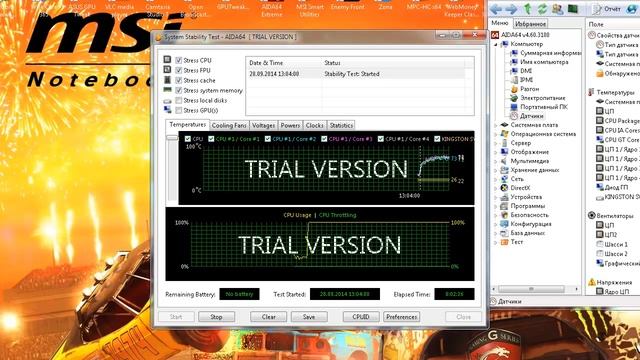The image size is (640, 360).
Task: Select the DirectX category icon
Action: coord(504,188)
